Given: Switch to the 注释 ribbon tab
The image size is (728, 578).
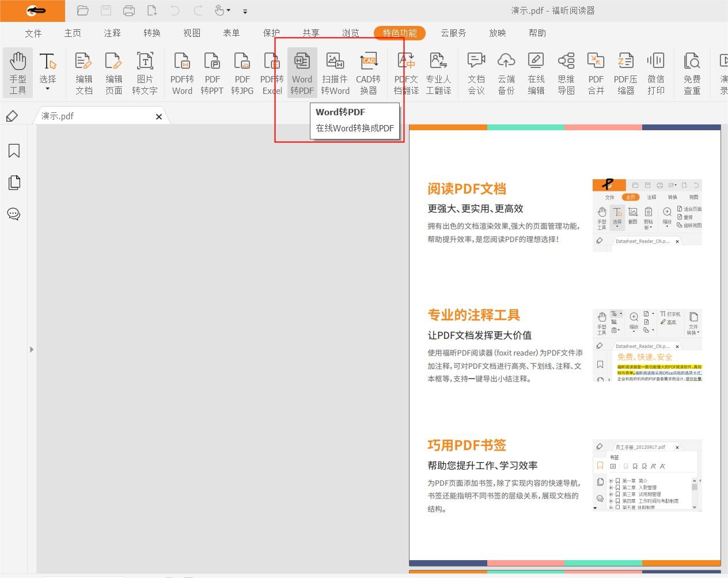Looking at the screenshot, I should click(111, 33).
